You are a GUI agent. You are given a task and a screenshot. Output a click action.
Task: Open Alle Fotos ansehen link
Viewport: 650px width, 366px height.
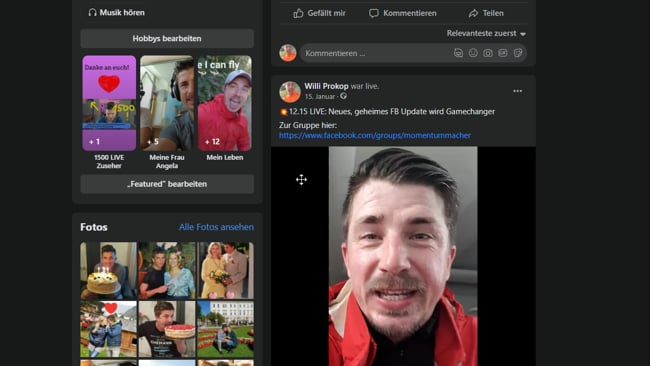(x=216, y=227)
